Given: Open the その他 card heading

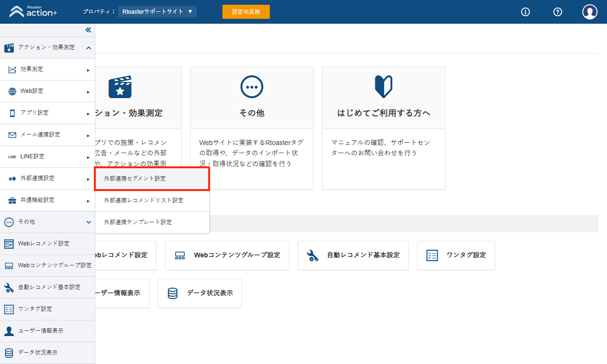Looking at the screenshot, I should point(252,113).
